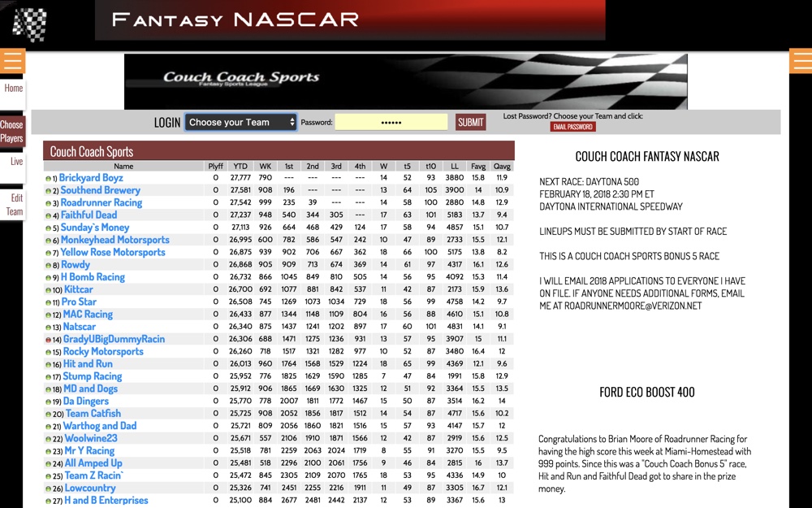Click the checkered flag logo
This screenshot has height=508, width=812.
coord(29,24)
